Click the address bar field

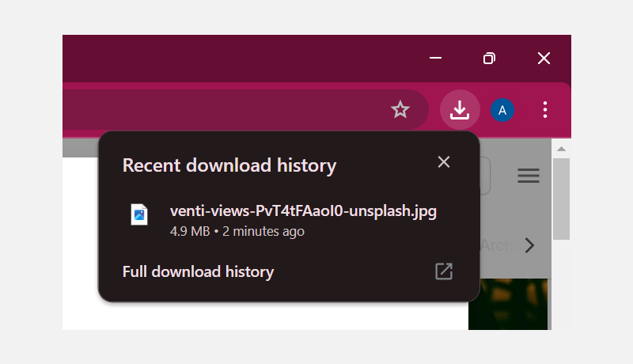[245, 110]
